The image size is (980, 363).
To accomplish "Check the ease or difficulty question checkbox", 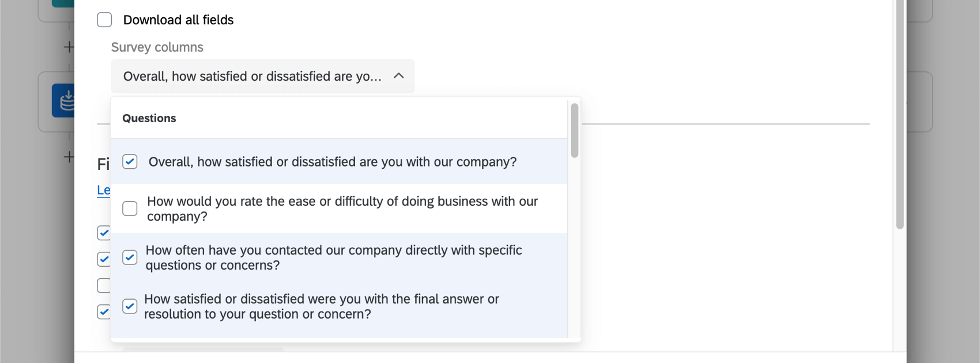I will [x=130, y=209].
